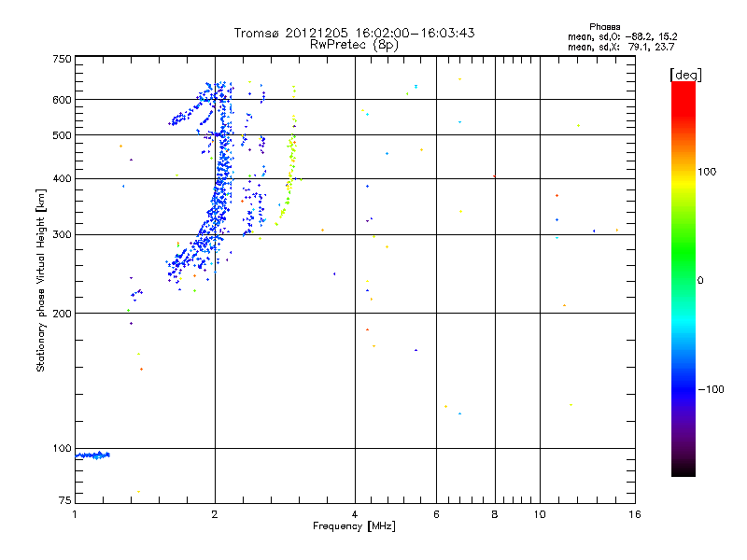
Task: Select the 'mean, sd,X: 79.1, 23.7' statistics line
Action: pyautogui.click(x=621, y=47)
